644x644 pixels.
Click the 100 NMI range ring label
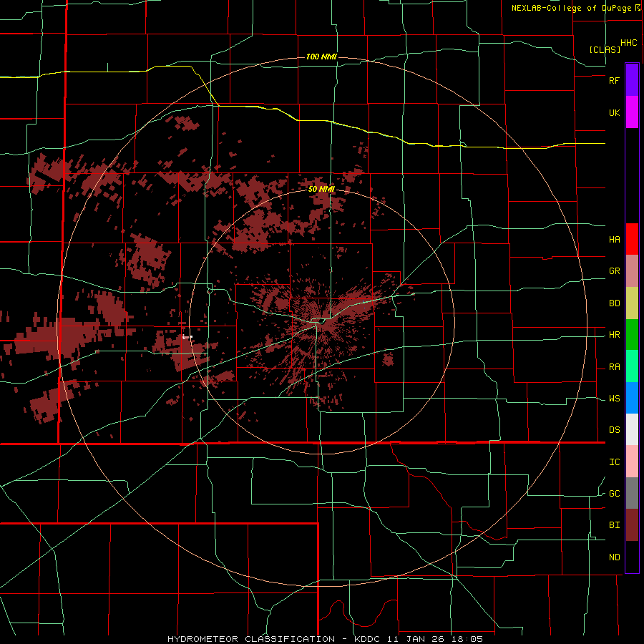[x=321, y=57]
